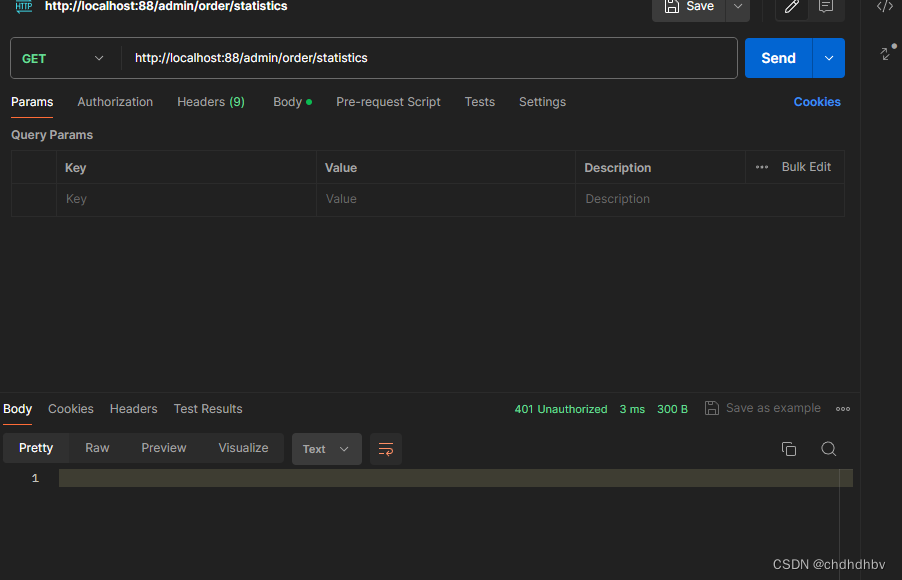
Task: Click Bulk Edit
Action: (806, 167)
